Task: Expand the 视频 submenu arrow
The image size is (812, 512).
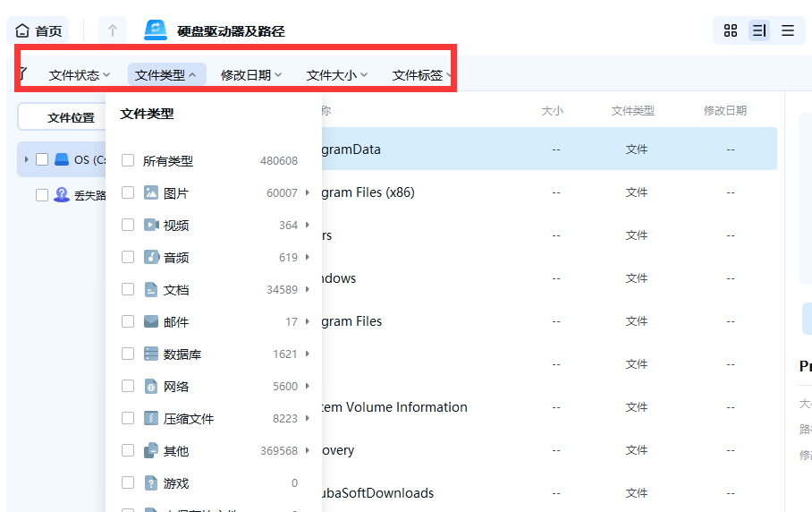Action: [307, 225]
